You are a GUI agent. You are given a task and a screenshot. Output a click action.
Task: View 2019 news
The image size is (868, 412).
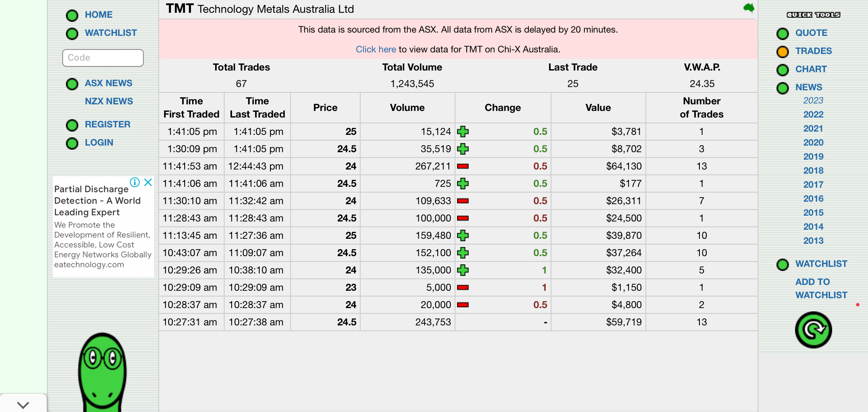pyautogui.click(x=813, y=157)
